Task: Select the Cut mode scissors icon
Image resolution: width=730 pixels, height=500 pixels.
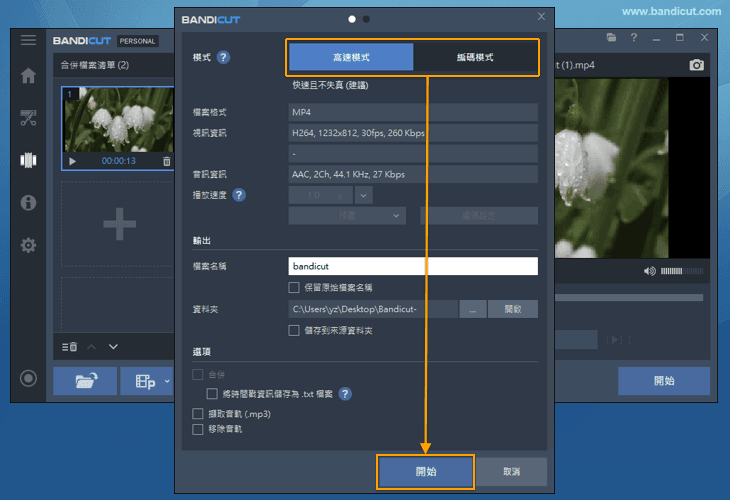Action: coord(28,118)
